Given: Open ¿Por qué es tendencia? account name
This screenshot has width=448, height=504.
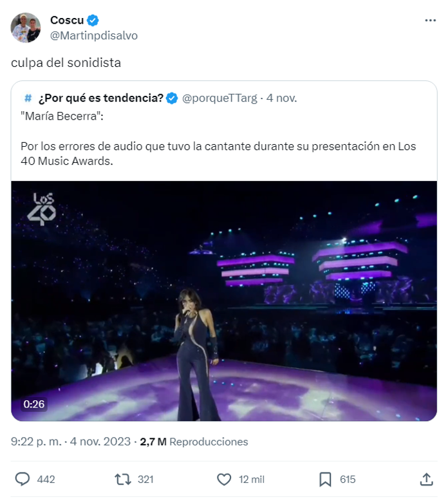Looking at the screenshot, I should [x=100, y=98].
